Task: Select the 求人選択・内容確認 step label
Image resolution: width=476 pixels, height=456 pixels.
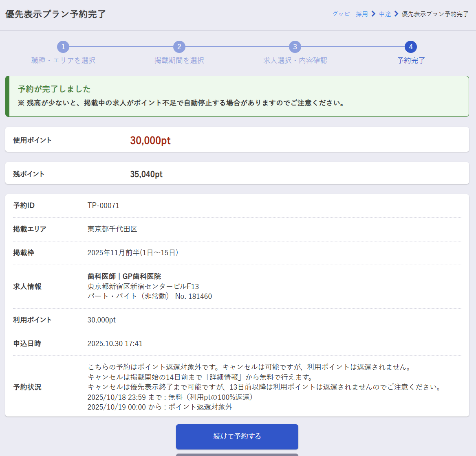Action: pos(295,60)
